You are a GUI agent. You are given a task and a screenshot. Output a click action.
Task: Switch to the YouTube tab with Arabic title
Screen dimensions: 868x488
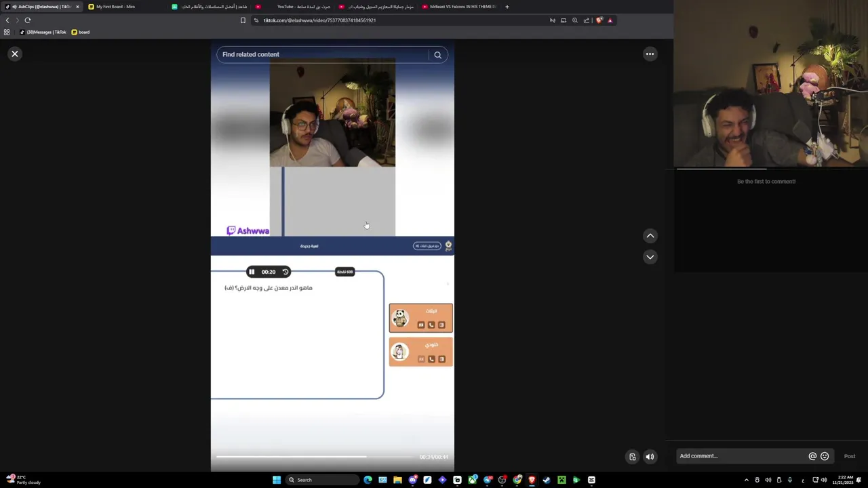point(293,7)
